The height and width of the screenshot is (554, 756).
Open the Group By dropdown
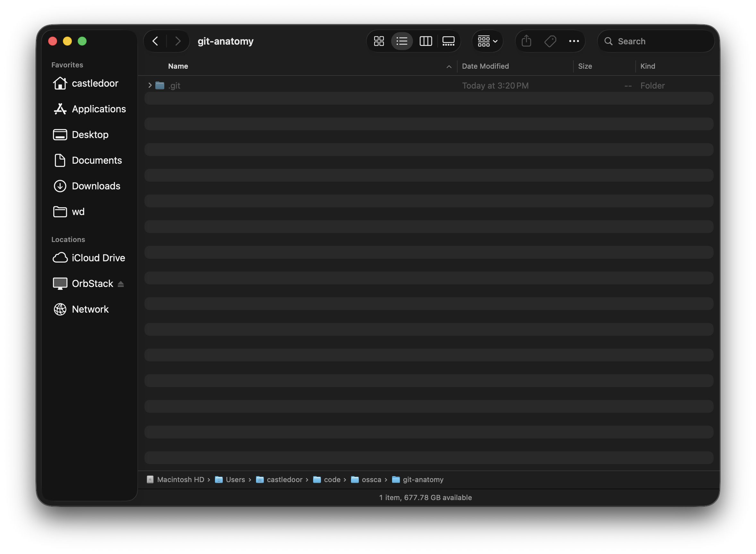487,41
